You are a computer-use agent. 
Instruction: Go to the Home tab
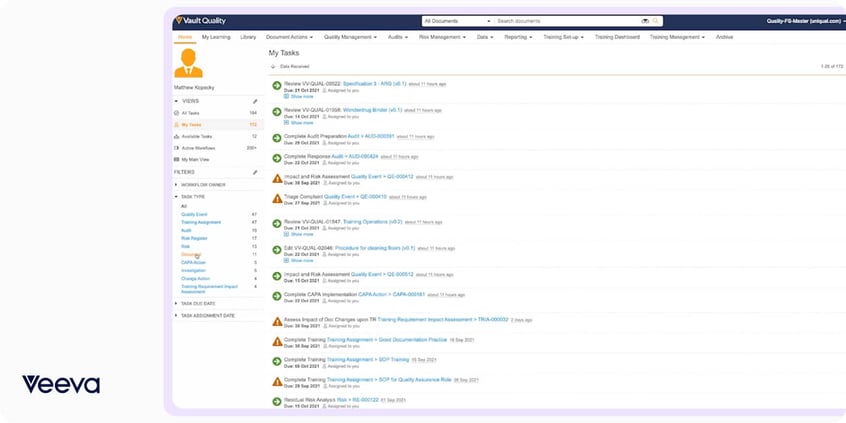(185, 37)
